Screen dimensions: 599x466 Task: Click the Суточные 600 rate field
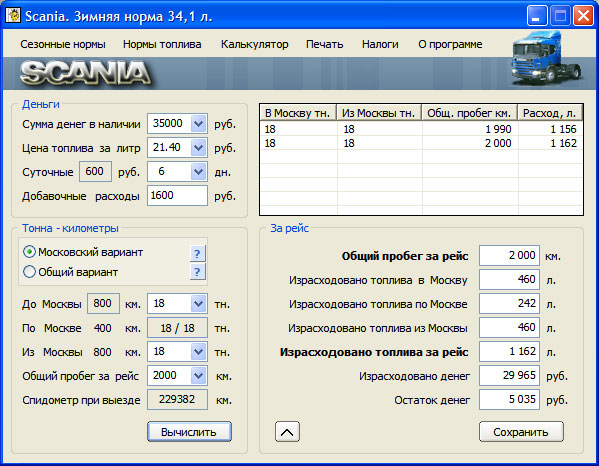pyautogui.click(x=95, y=172)
